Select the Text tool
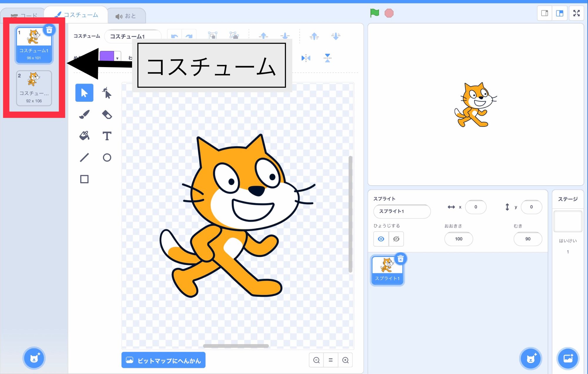Screen dimensions: 588x374 [107, 136]
